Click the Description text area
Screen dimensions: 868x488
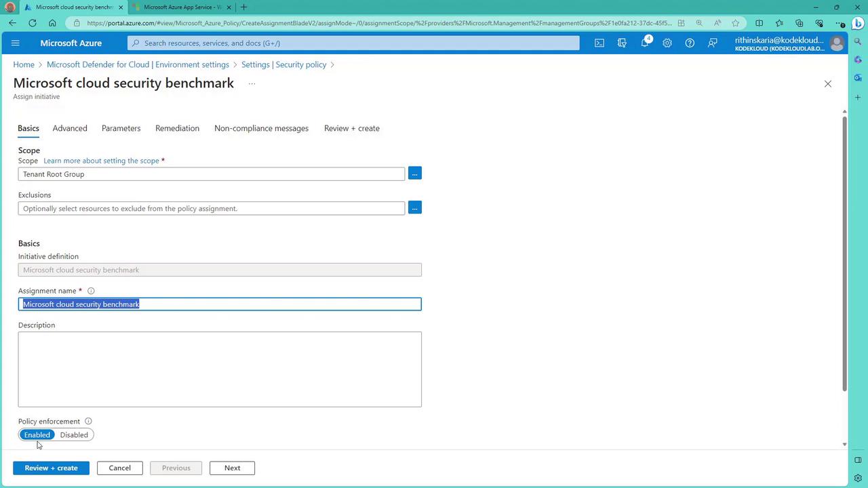click(x=220, y=369)
